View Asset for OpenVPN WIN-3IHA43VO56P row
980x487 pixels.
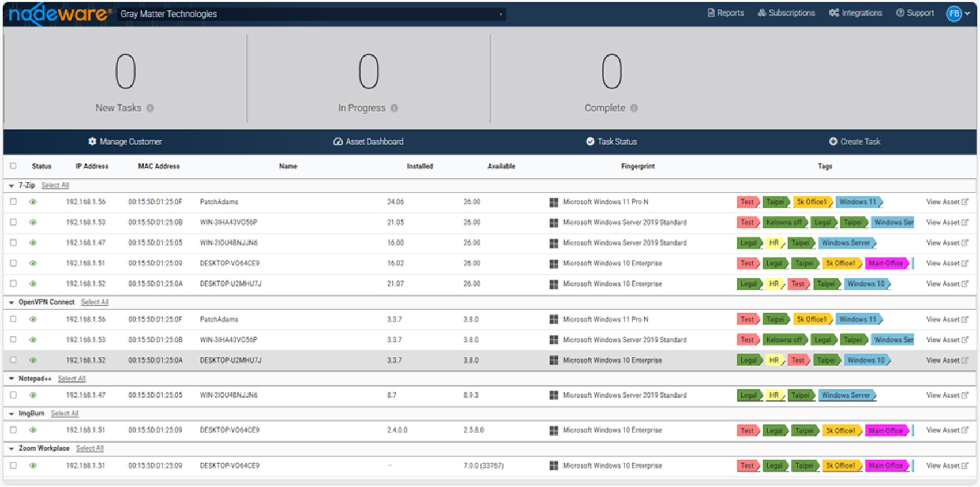[x=947, y=340]
